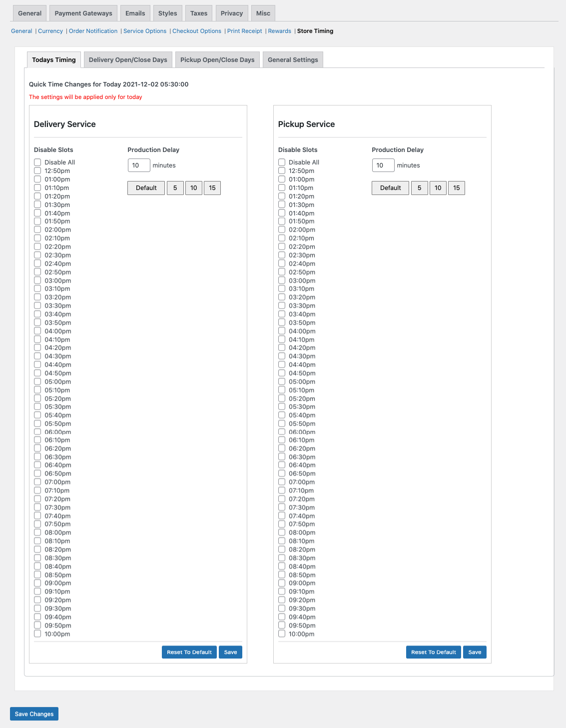This screenshot has height=728, width=566.
Task: Save the Pickup Service settings
Action: 475,652
